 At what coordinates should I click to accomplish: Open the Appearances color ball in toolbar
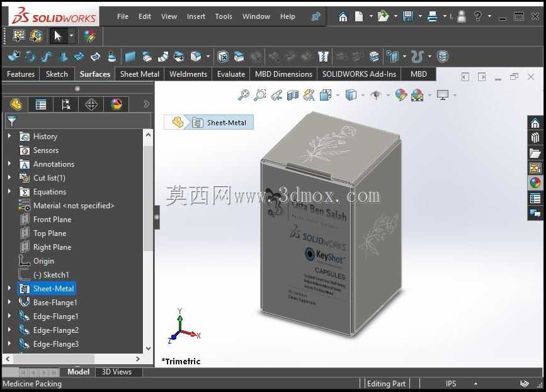pos(89,36)
